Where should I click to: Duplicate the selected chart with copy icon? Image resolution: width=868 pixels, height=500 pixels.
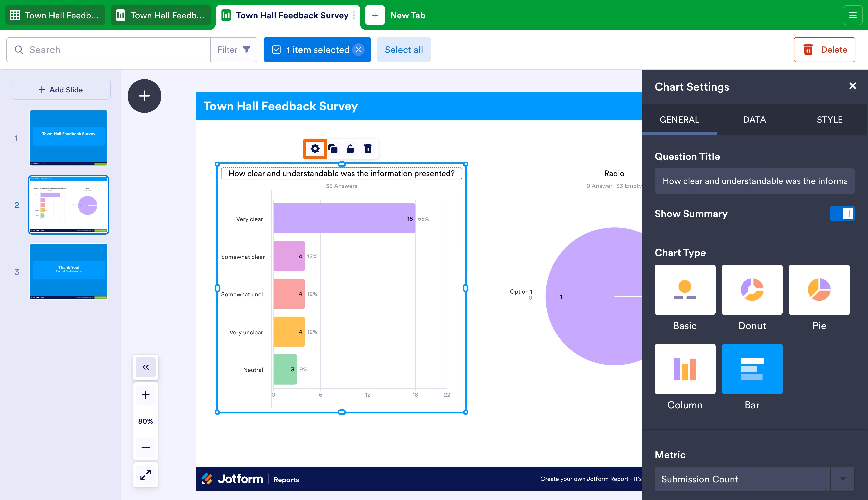pyautogui.click(x=333, y=149)
